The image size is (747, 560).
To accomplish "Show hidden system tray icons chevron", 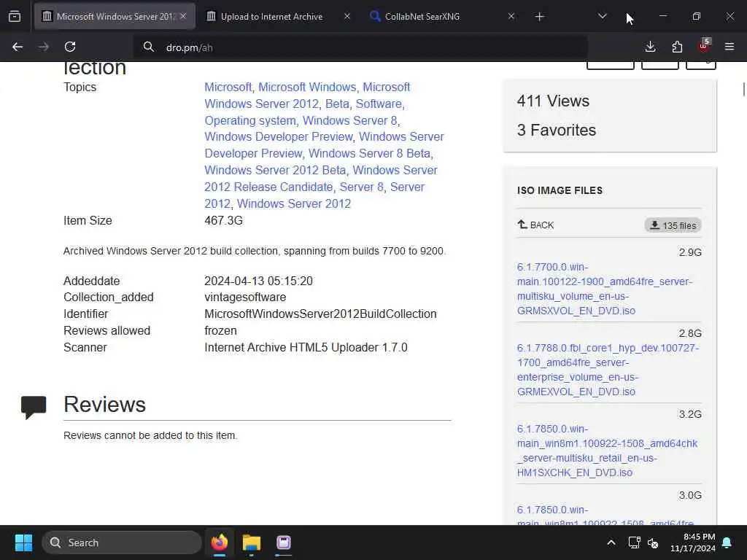I will point(611,542).
